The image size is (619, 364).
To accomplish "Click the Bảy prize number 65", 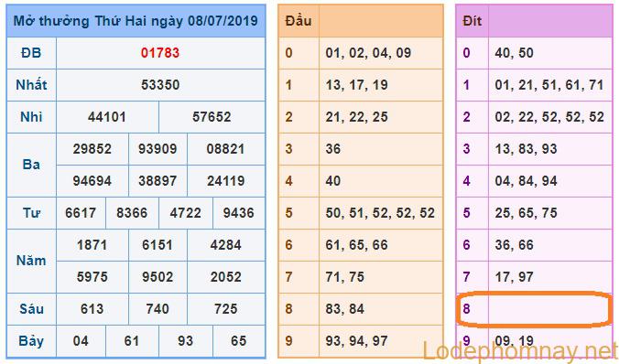I will pos(238,341).
